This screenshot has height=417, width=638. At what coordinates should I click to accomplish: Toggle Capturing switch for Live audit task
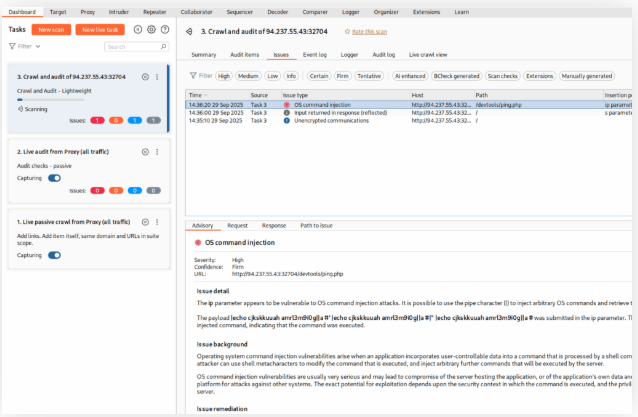[54, 178]
